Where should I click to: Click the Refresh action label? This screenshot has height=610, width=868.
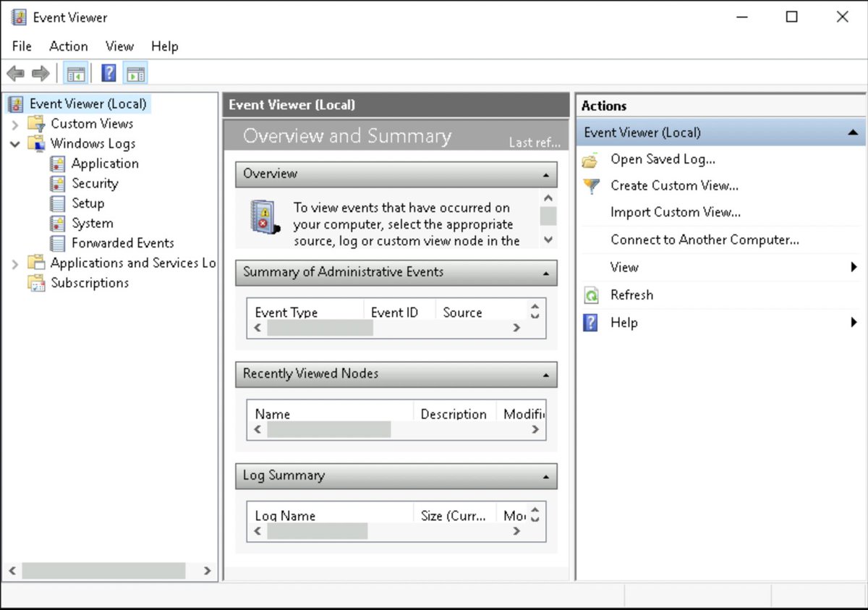631,295
